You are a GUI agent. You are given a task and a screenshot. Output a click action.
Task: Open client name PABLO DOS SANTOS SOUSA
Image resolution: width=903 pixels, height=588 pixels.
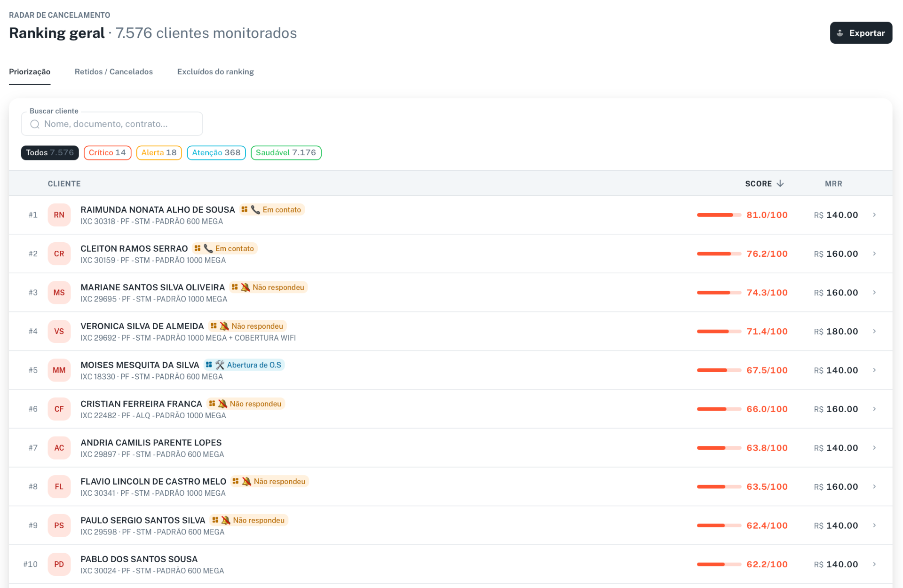(139, 559)
